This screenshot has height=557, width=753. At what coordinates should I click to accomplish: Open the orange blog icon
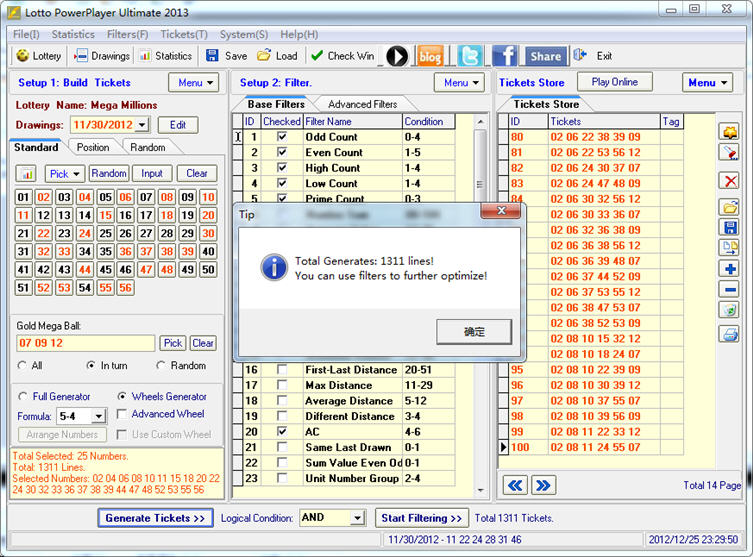(430, 56)
